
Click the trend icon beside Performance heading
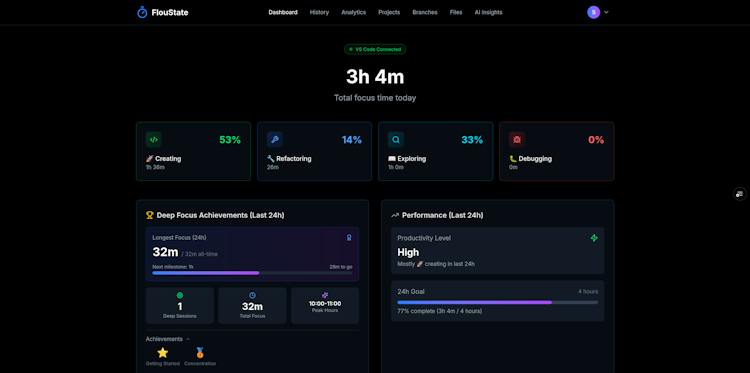coord(395,215)
